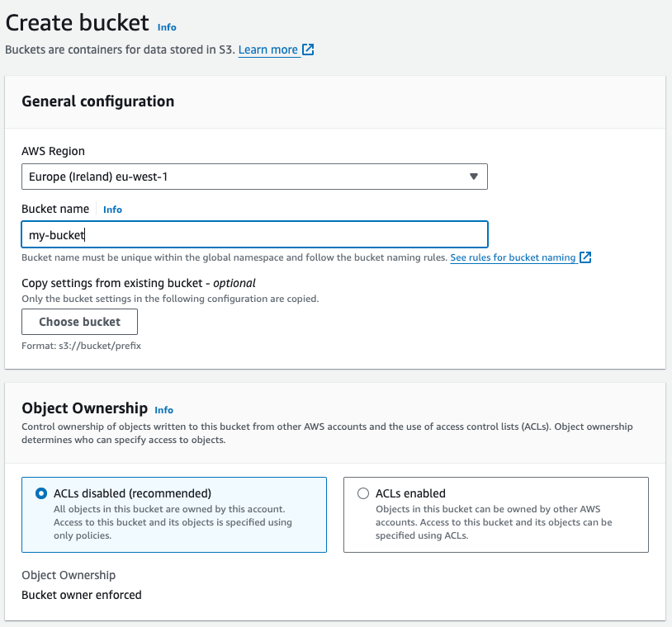Click the external link icon beside Learn more

click(308, 49)
